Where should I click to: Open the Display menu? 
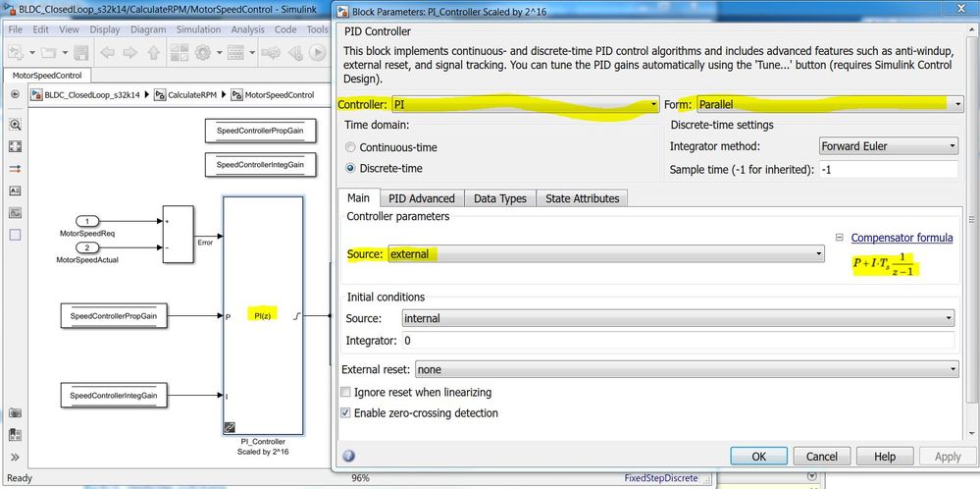(x=104, y=29)
